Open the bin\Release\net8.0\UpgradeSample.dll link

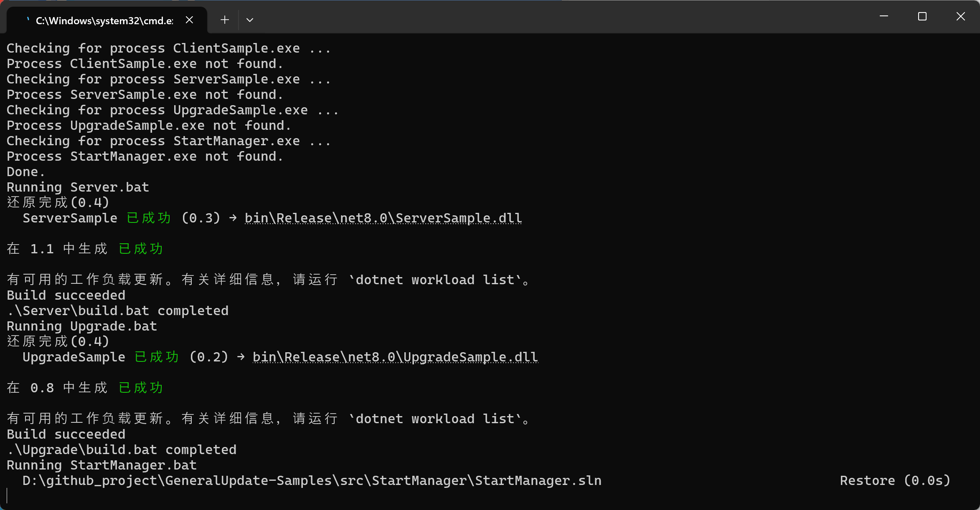click(395, 357)
